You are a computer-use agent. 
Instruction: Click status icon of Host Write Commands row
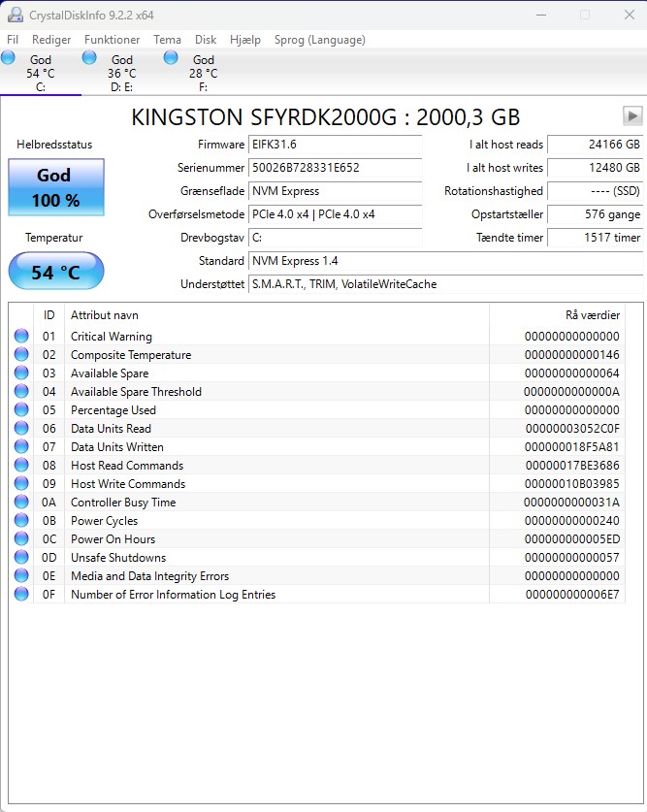click(x=21, y=484)
